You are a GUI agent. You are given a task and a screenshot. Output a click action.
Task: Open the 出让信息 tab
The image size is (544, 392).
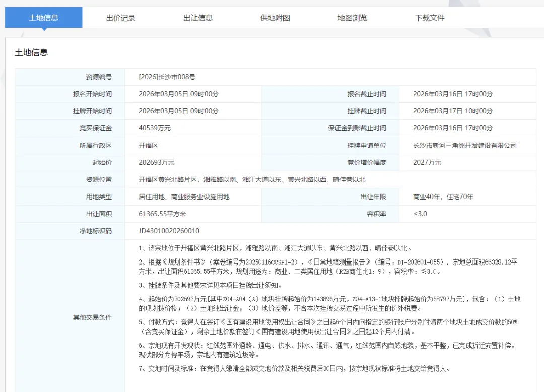[x=198, y=18]
